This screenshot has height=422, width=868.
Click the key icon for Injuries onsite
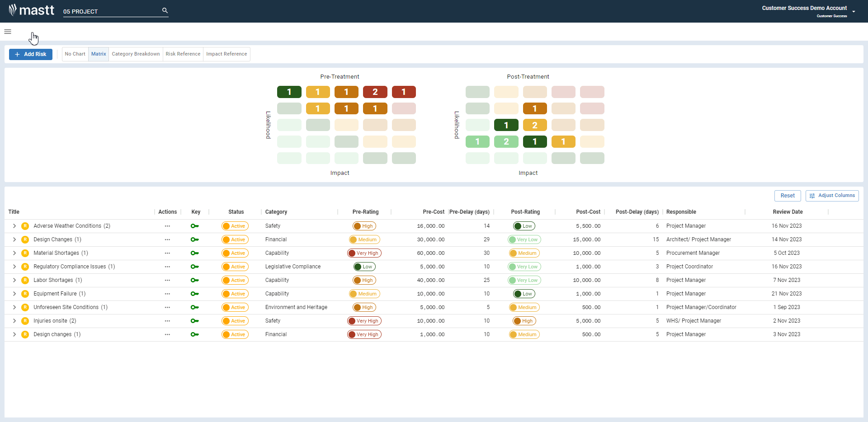[x=195, y=321]
